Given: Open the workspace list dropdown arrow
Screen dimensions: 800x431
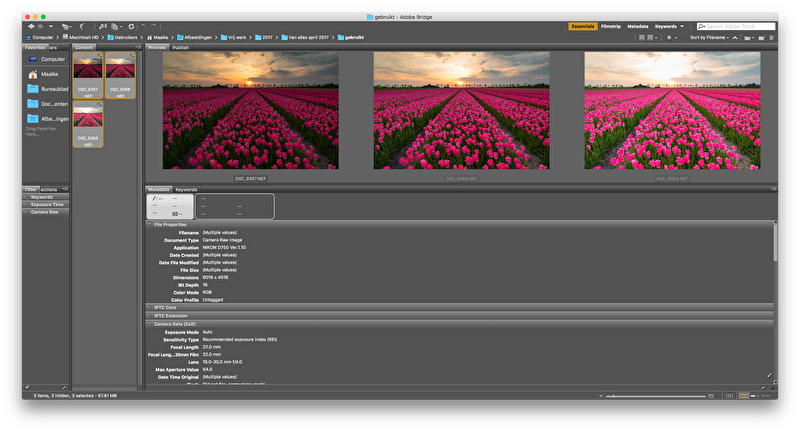Looking at the screenshot, I should [x=682, y=27].
